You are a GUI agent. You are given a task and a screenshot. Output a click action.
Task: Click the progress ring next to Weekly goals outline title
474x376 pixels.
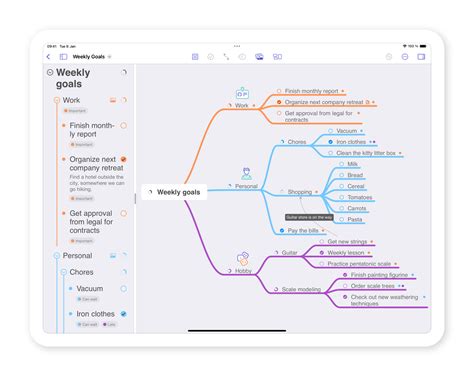click(x=124, y=72)
